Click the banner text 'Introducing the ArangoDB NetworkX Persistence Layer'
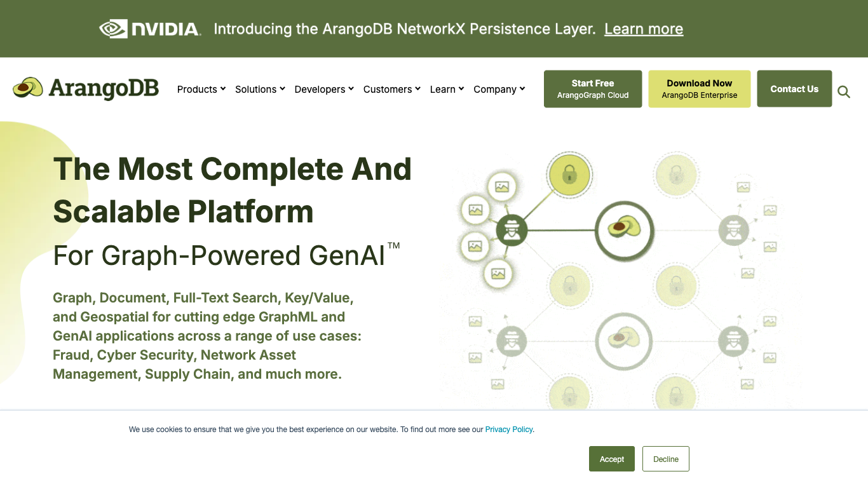Viewport: 868px width, 488px height. (x=404, y=29)
